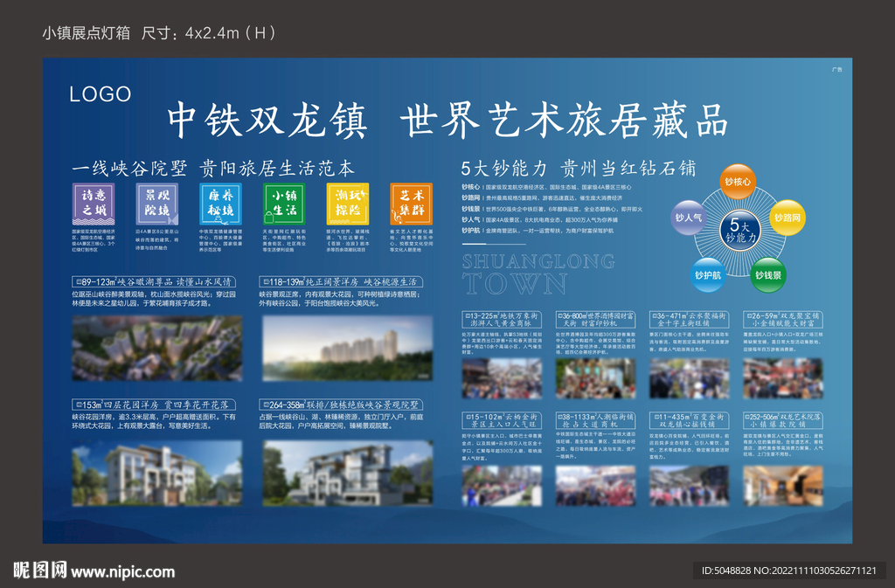Click the LOGO placeholder text
895x588 pixels.
(101, 94)
